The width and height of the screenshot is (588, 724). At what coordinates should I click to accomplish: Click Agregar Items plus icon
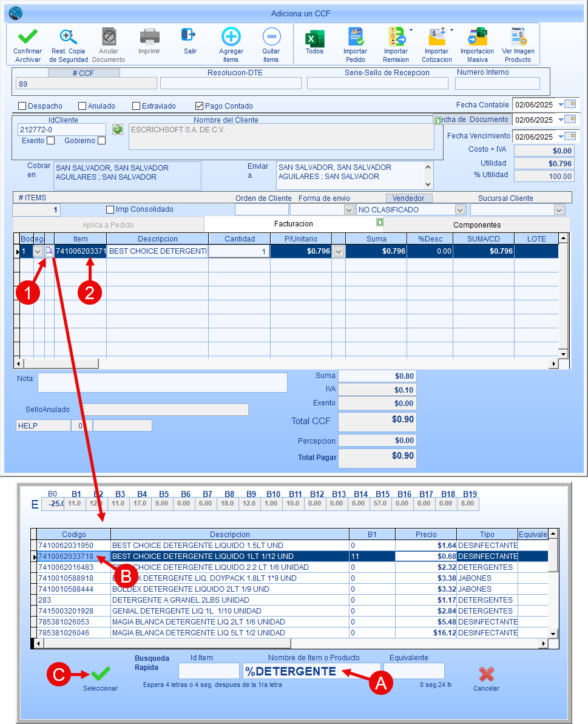pyautogui.click(x=231, y=36)
